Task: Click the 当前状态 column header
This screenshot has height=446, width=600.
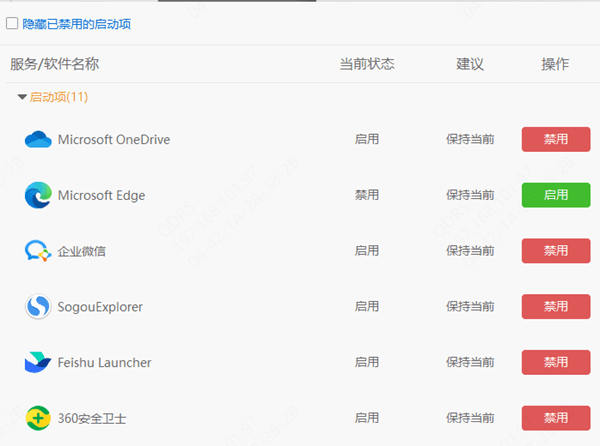Action: 367,64
